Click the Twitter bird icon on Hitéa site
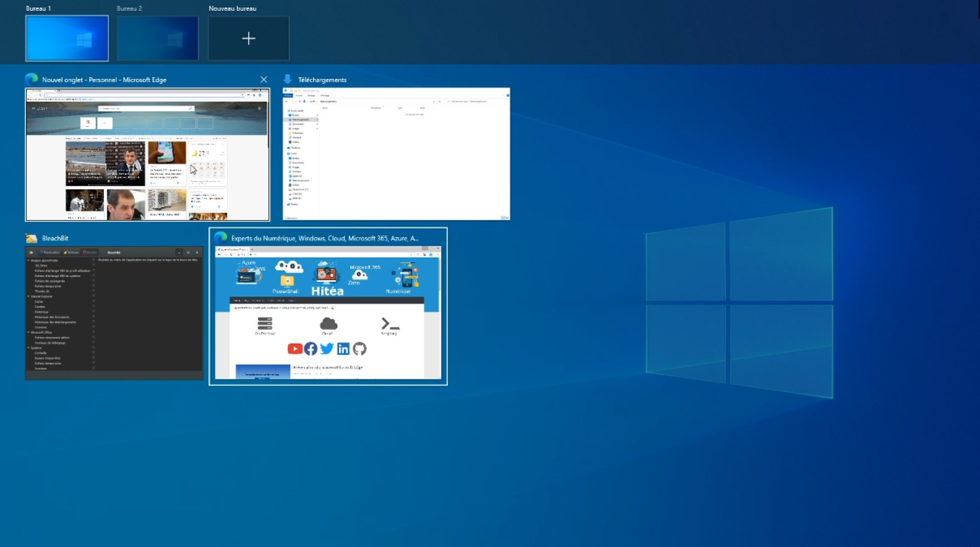 pos(326,348)
